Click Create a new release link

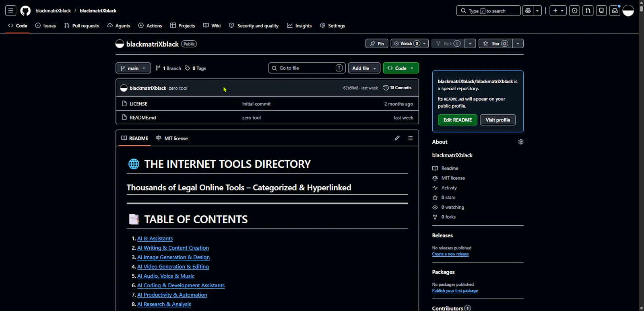click(450, 254)
